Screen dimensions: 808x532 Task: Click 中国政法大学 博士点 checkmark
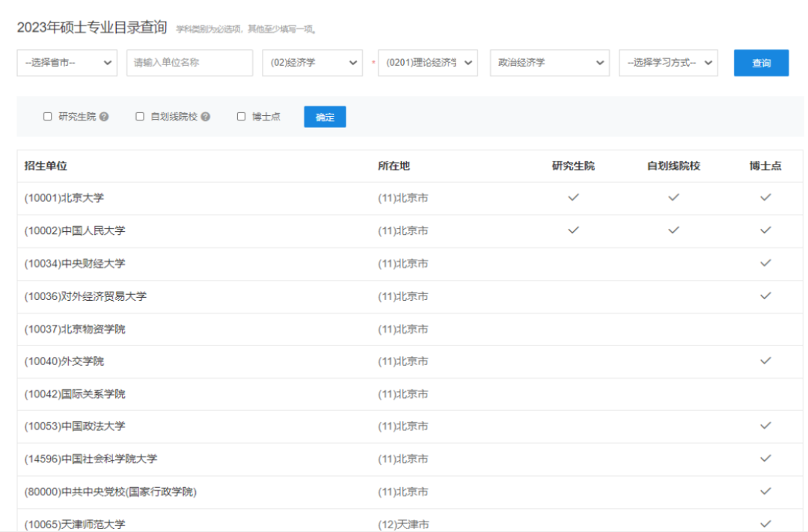[x=766, y=426]
